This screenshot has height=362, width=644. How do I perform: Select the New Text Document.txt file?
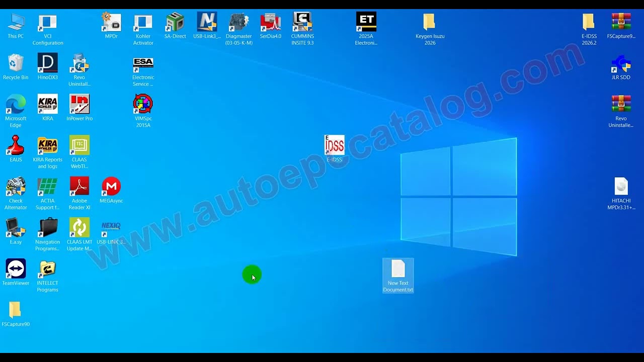398,276
